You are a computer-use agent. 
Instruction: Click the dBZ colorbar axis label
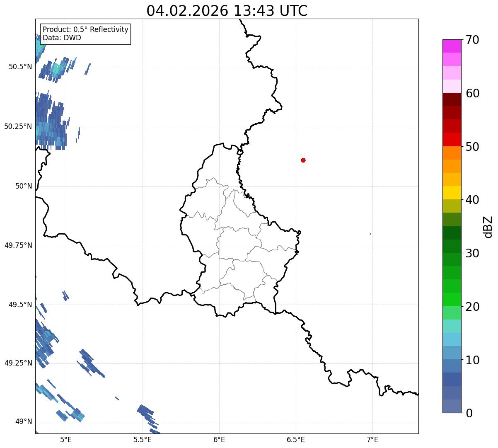(x=488, y=227)
